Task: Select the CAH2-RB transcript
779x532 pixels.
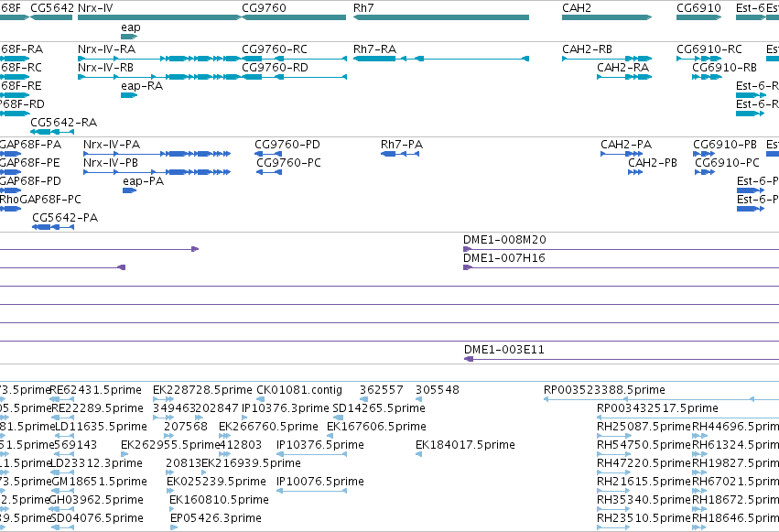Action: [x=607, y=59]
